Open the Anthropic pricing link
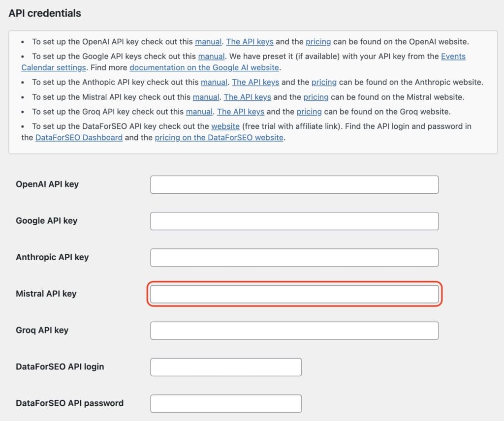The image size is (504, 421). 324,82
